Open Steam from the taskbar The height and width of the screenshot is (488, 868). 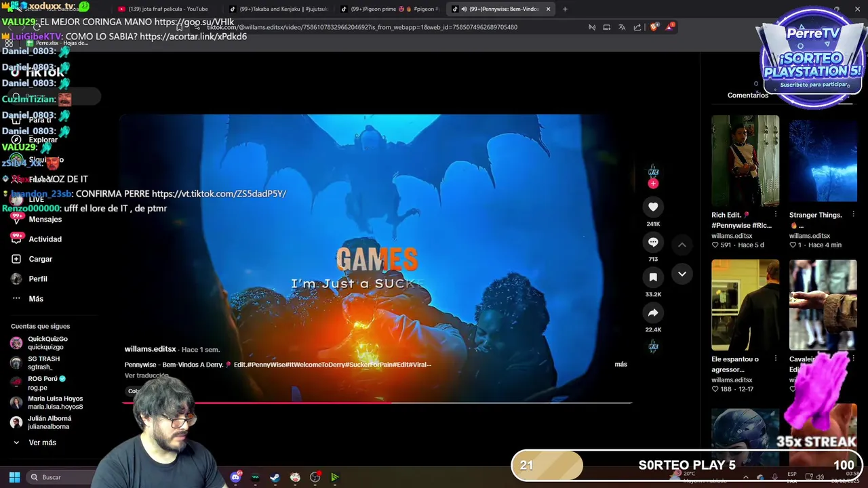click(x=275, y=477)
